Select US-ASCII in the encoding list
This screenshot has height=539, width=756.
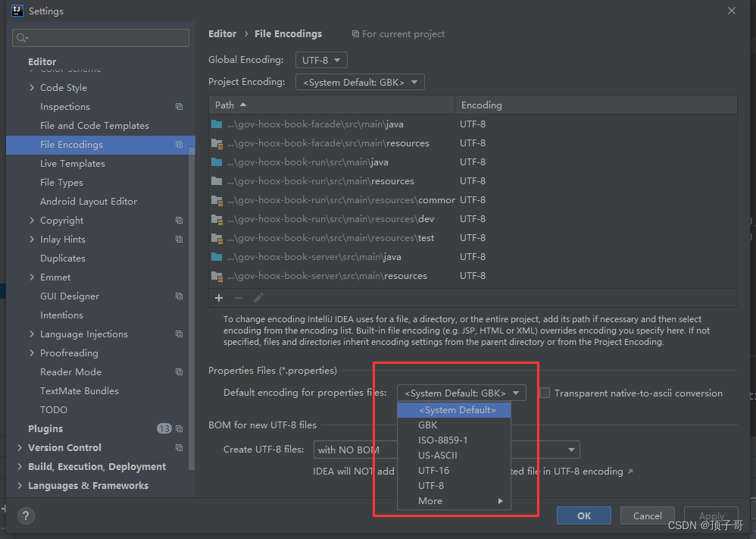point(454,455)
